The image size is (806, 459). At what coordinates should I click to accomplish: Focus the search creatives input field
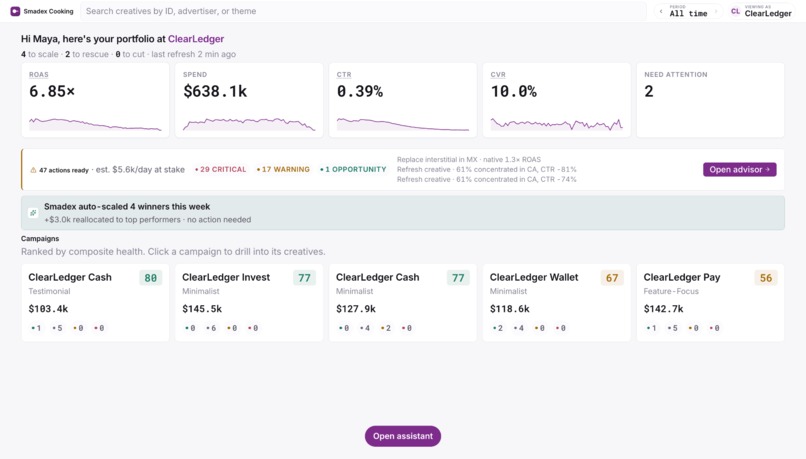(x=363, y=11)
